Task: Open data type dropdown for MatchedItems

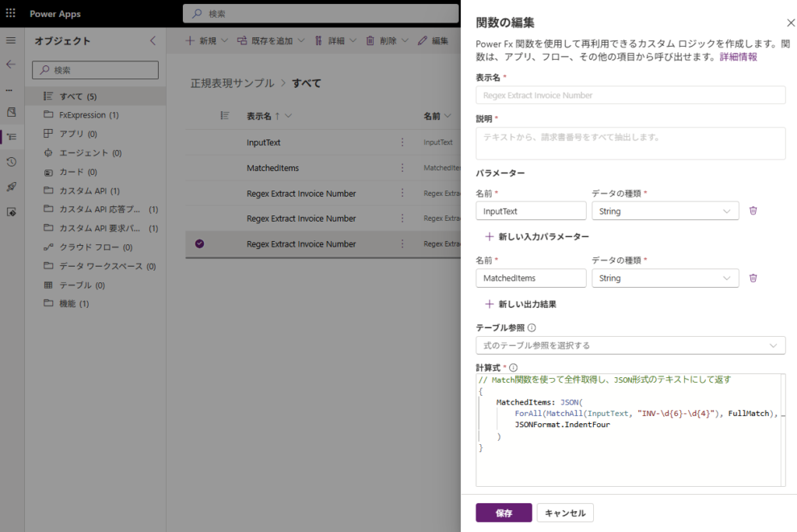Action: tap(665, 278)
